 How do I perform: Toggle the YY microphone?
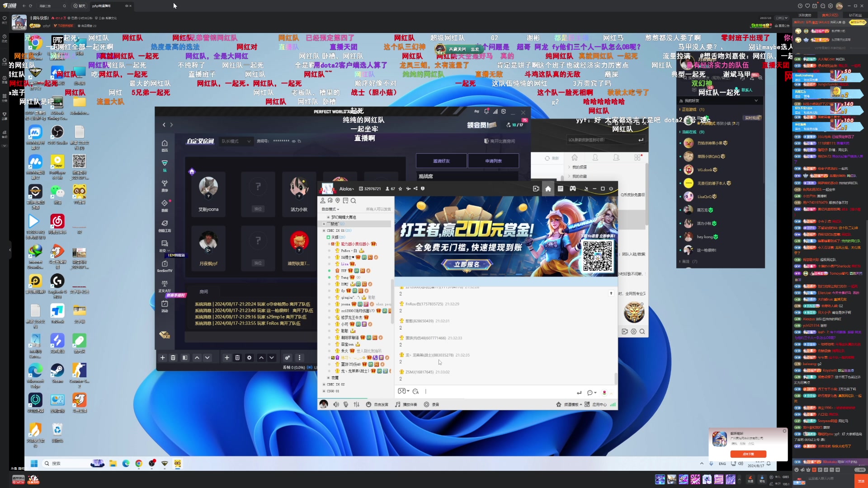[346, 404]
